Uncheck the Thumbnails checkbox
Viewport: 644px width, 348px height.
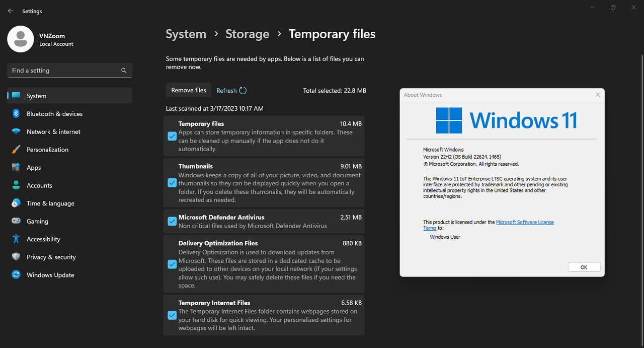172,183
